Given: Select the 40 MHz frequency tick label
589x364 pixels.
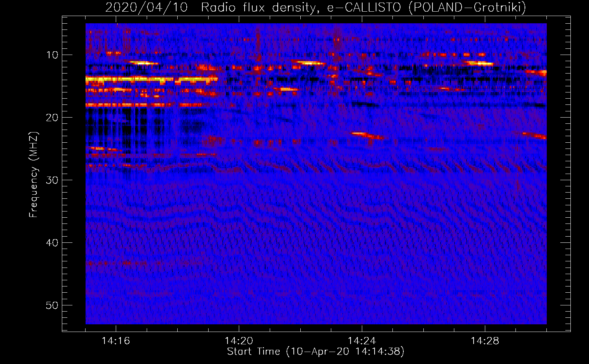Looking at the screenshot, I should pos(52,243).
